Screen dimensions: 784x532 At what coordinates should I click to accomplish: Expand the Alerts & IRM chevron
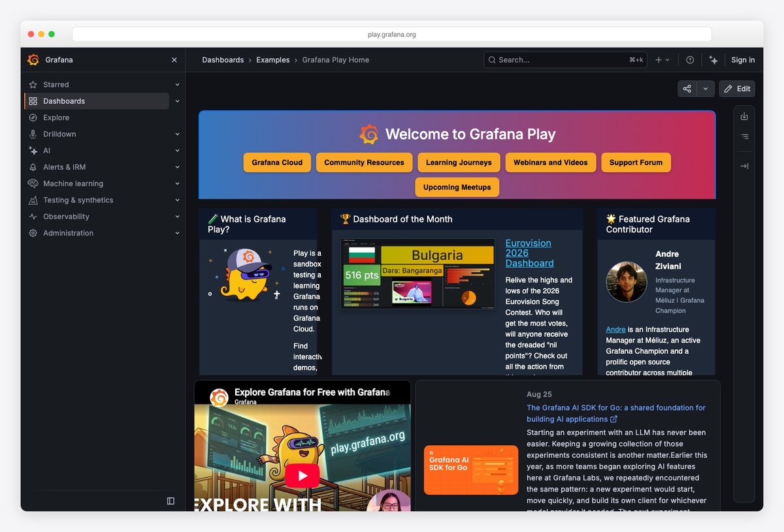point(177,167)
